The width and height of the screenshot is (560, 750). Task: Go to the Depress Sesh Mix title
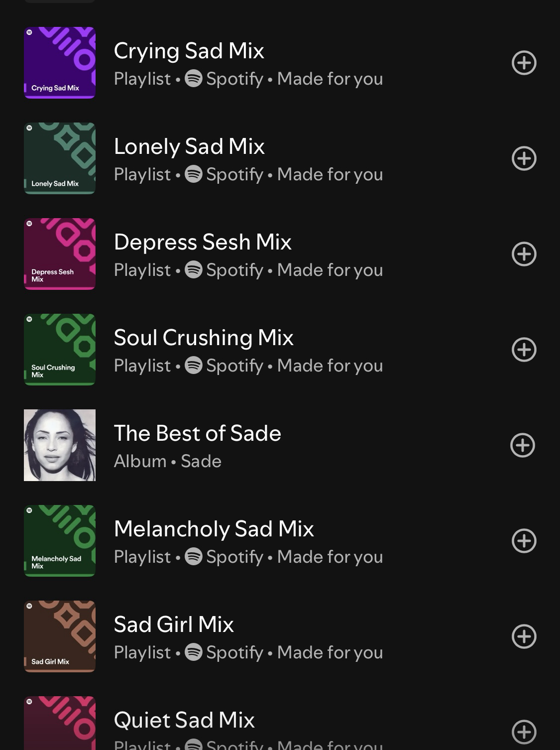202,242
